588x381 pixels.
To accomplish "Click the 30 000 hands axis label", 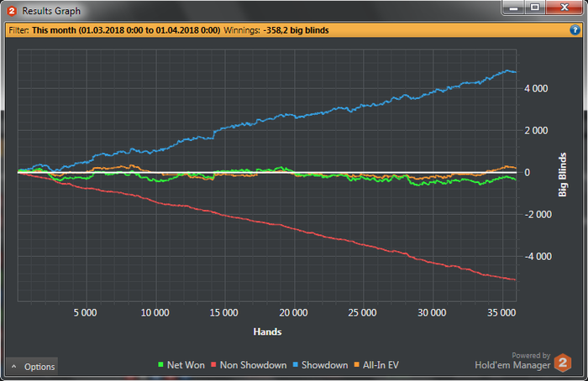I will click(432, 313).
